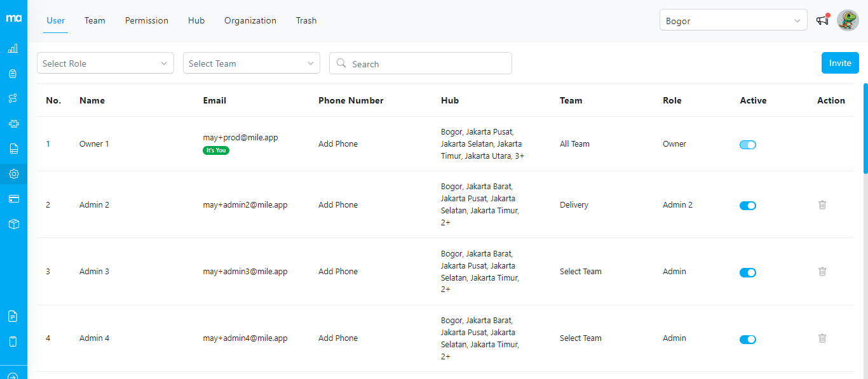Open the settings gear icon in sidebar
The height and width of the screenshot is (379, 868).
pyautogui.click(x=13, y=174)
